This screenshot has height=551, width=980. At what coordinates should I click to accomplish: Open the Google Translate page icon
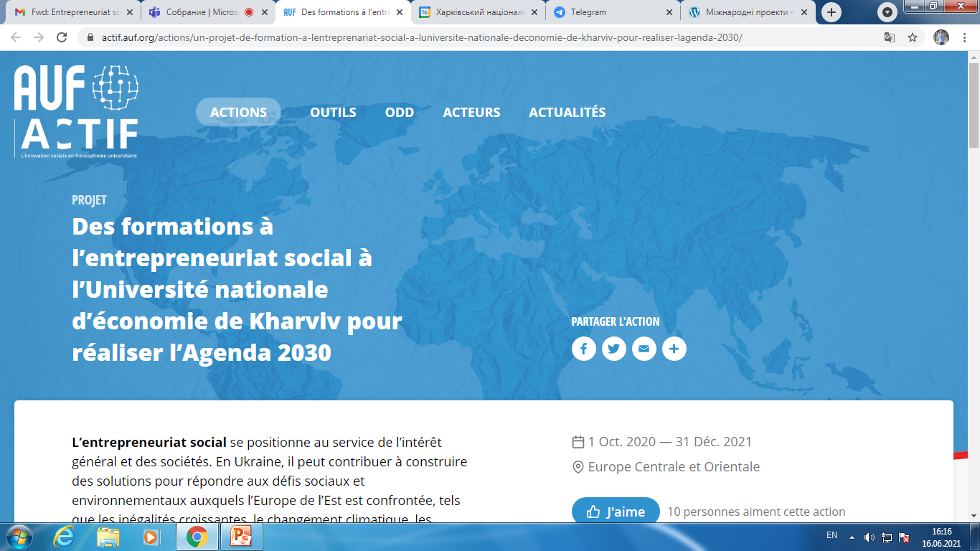point(890,37)
